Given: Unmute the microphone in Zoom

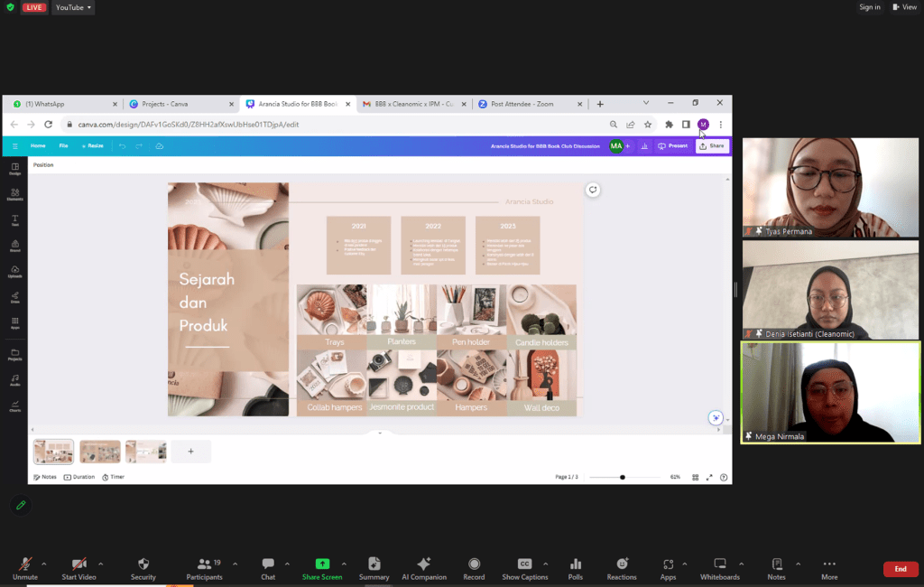Looking at the screenshot, I should (x=25, y=564).
